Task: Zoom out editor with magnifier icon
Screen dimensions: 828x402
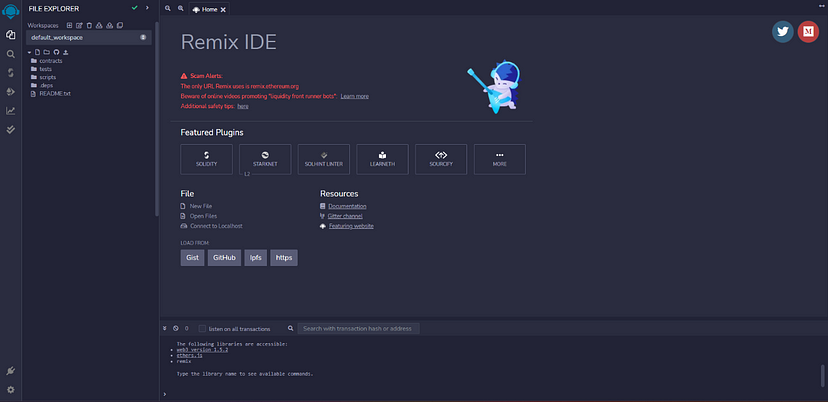Action: (x=168, y=8)
